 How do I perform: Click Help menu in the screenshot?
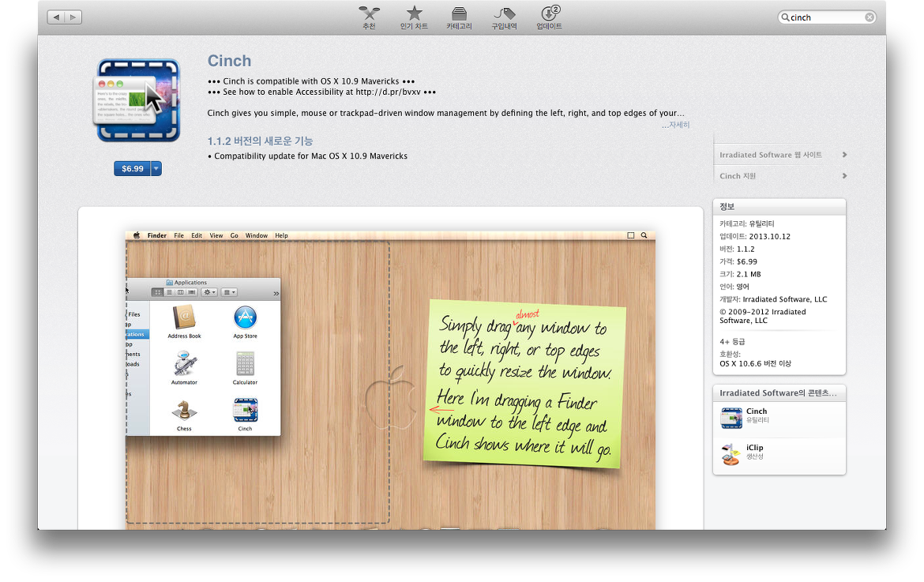coord(282,235)
